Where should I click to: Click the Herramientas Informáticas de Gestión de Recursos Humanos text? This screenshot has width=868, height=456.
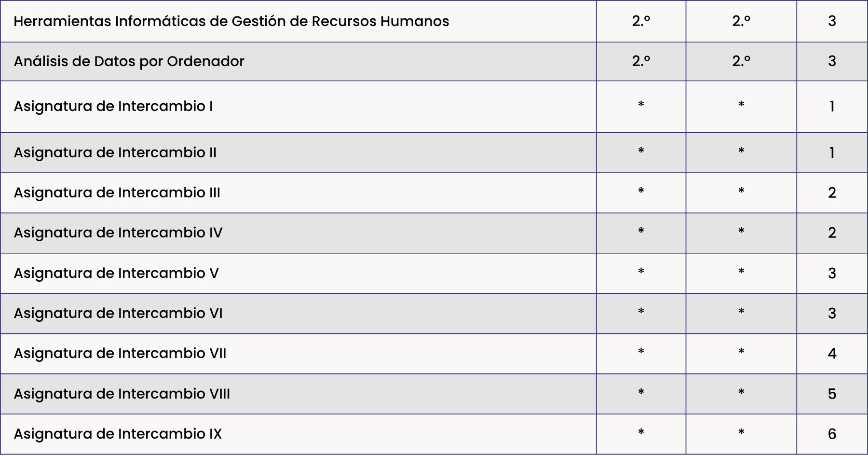[231, 21]
